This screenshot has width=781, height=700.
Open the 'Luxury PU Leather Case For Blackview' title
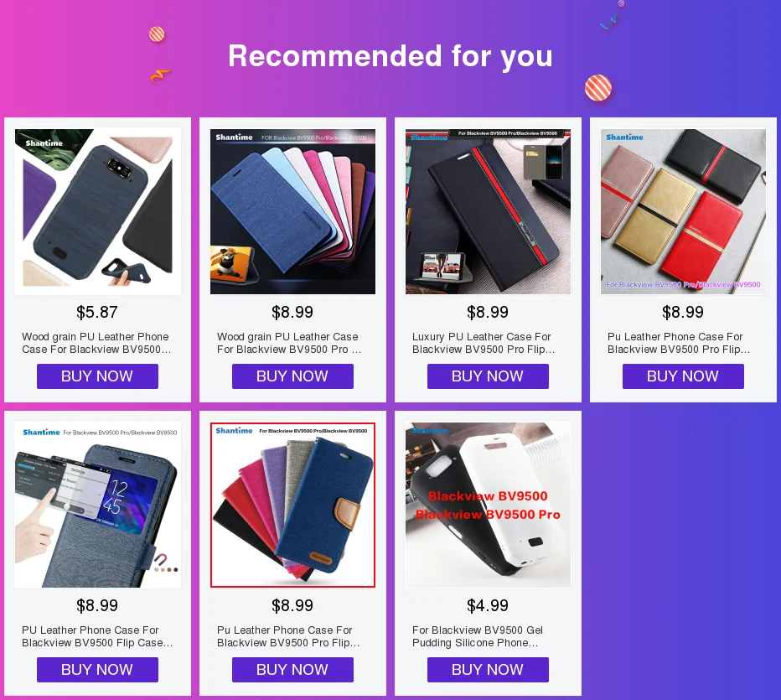pos(484,343)
